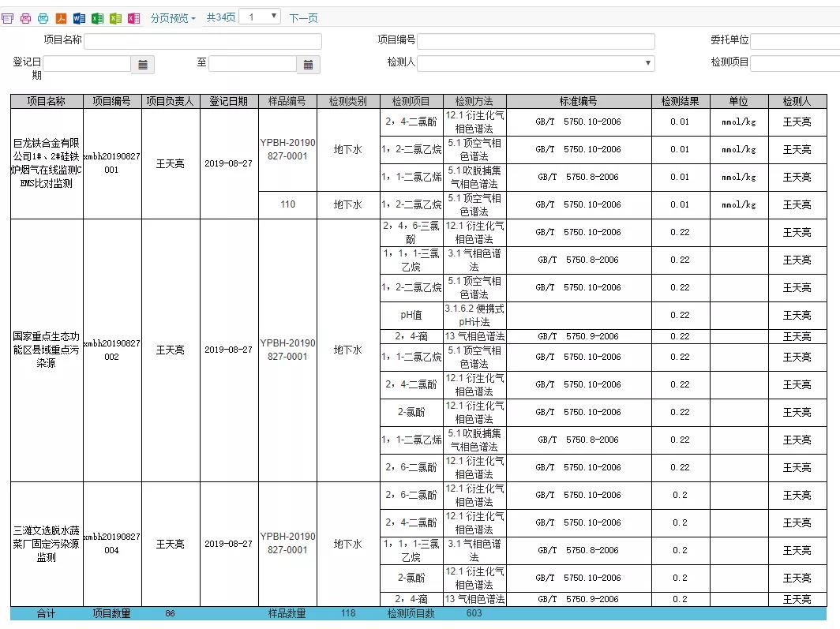Select sample number cell 110
This screenshot has height=629, width=840.
click(x=287, y=204)
